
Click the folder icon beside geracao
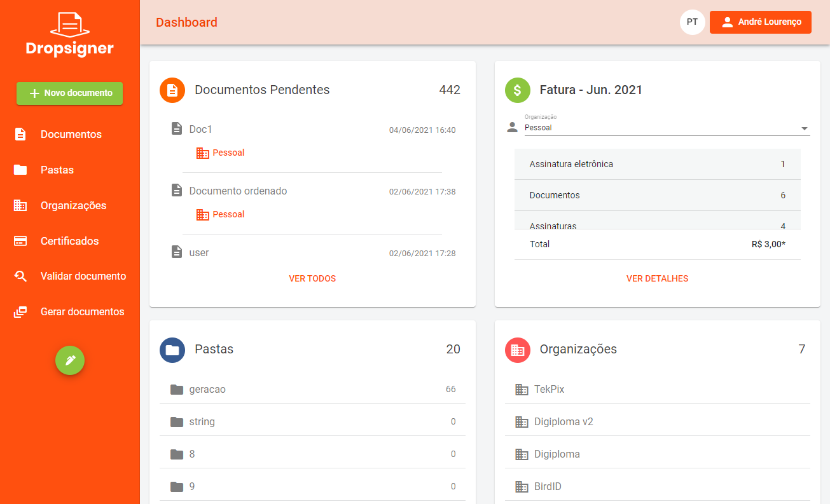[x=177, y=390]
